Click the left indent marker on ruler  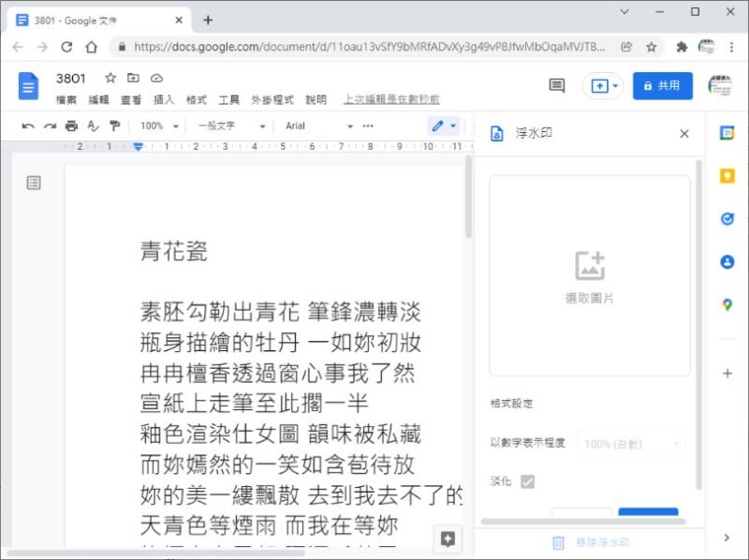[x=138, y=146]
